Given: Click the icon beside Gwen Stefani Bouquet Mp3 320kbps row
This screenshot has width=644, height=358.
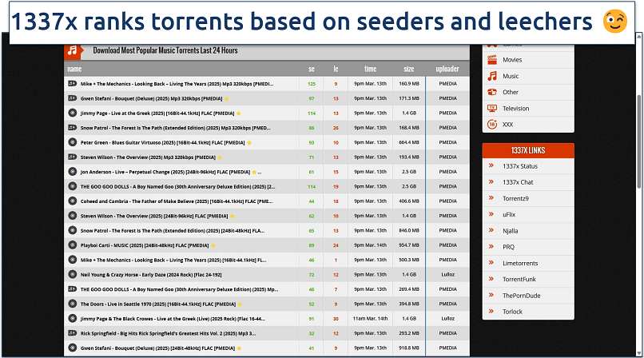Looking at the screenshot, I should pos(72,98).
